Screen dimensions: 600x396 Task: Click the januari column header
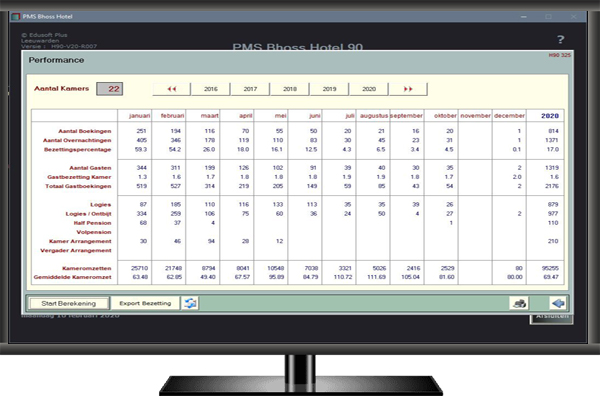pyautogui.click(x=139, y=116)
